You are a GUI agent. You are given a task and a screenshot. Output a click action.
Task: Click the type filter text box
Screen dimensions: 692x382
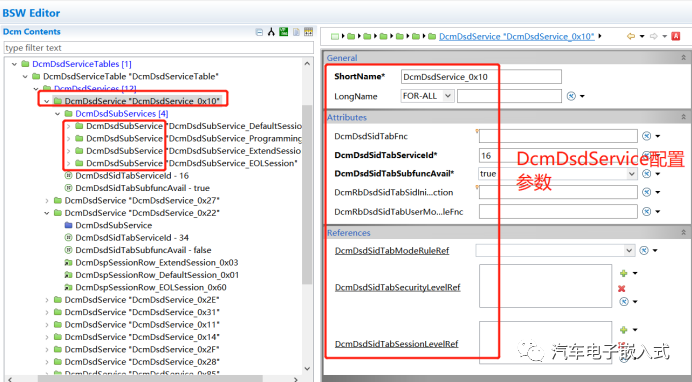158,48
